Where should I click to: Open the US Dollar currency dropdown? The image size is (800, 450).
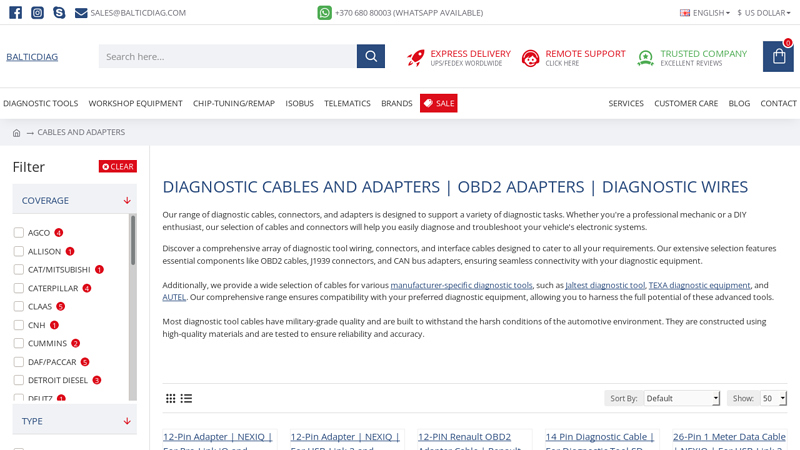(764, 13)
